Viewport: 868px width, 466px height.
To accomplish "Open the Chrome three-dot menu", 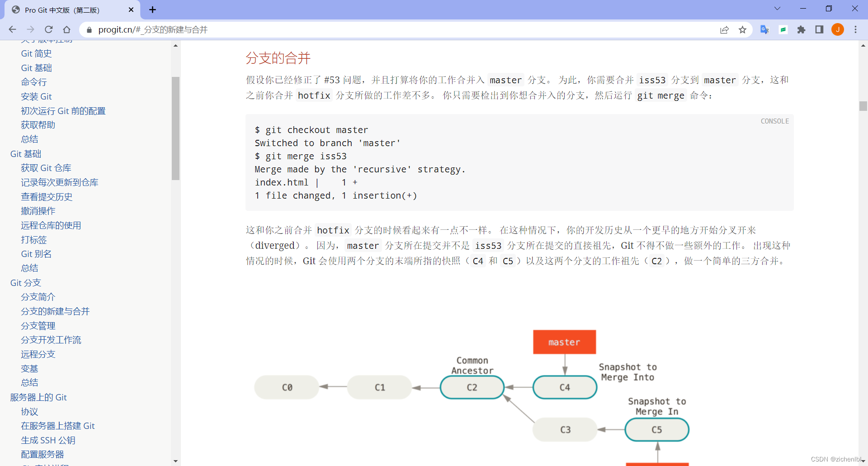I will coord(855,29).
